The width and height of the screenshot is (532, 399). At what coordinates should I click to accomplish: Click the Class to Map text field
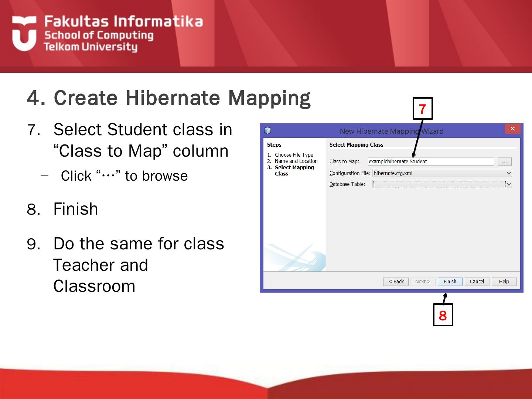tap(431, 161)
